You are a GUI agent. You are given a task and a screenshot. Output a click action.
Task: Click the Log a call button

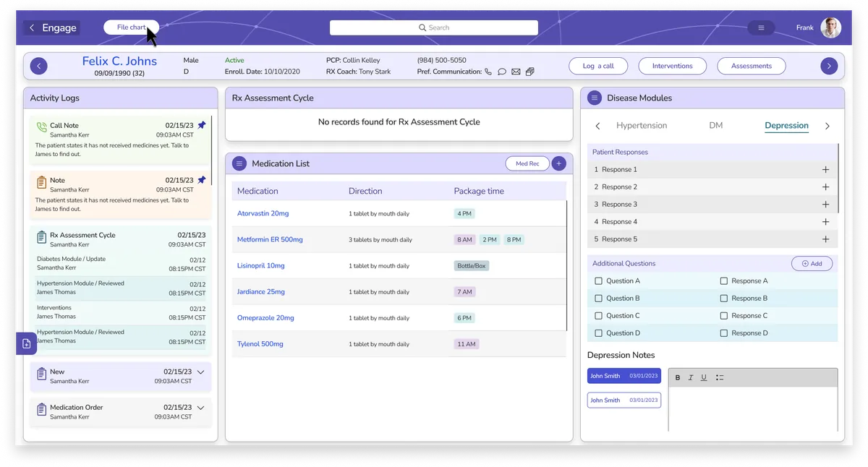point(598,66)
